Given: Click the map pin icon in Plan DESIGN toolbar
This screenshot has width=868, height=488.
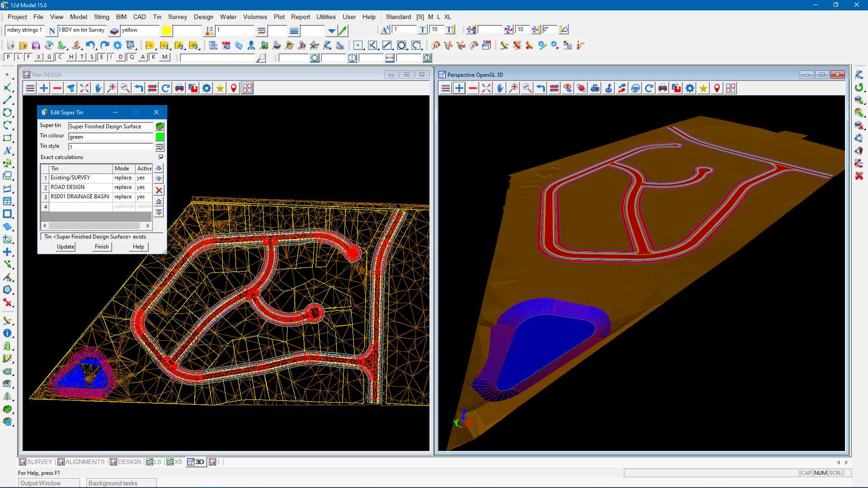Looking at the screenshot, I should click(x=234, y=88).
